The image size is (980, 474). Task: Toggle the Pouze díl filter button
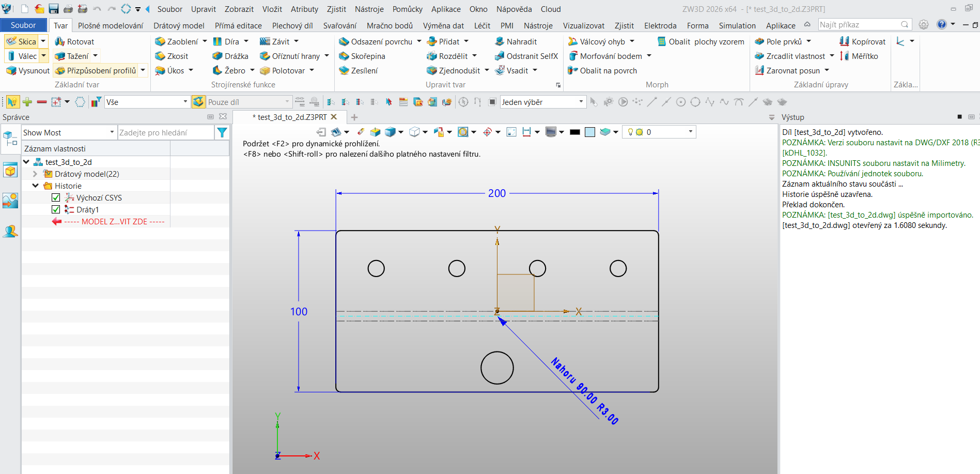click(198, 102)
